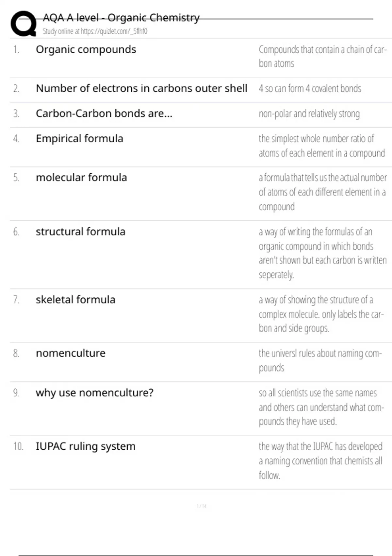Click the page number 1/14 indicator

point(202,506)
